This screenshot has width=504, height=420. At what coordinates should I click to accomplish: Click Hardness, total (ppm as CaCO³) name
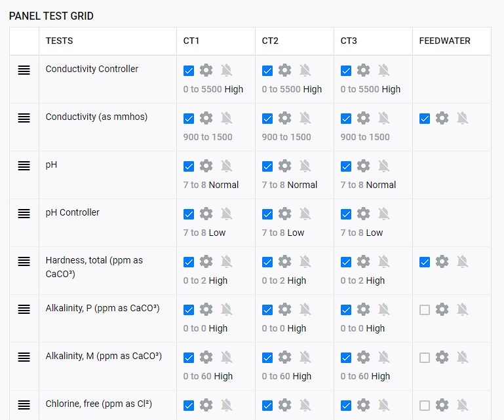click(x=94, y=267)
